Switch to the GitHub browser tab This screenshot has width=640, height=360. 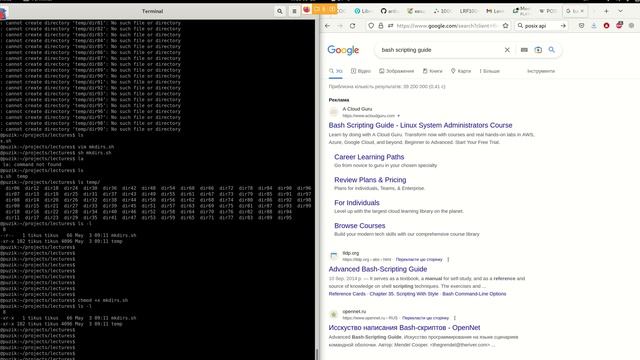click(x=389, y=11)
